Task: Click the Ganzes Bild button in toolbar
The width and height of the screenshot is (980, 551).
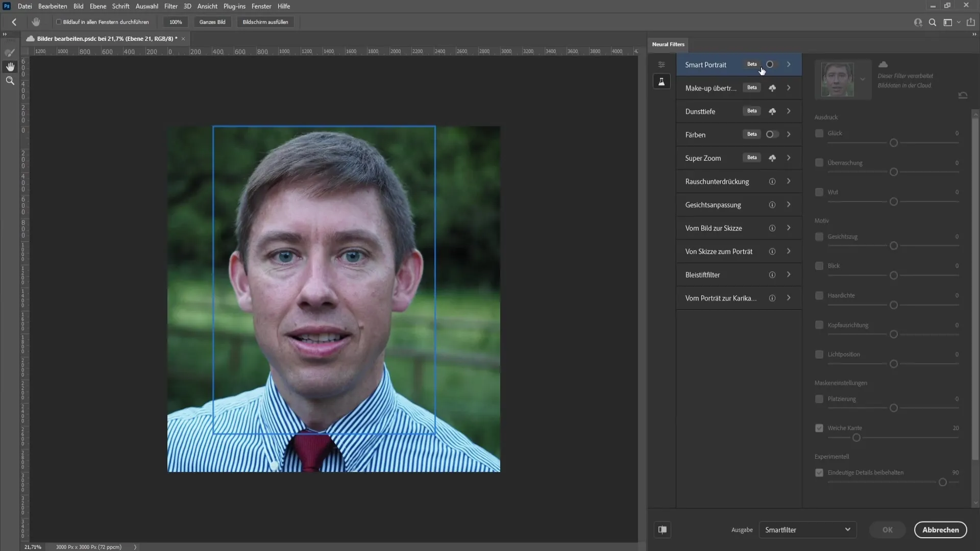Action: pyautogui.click(x=213, y=21)
